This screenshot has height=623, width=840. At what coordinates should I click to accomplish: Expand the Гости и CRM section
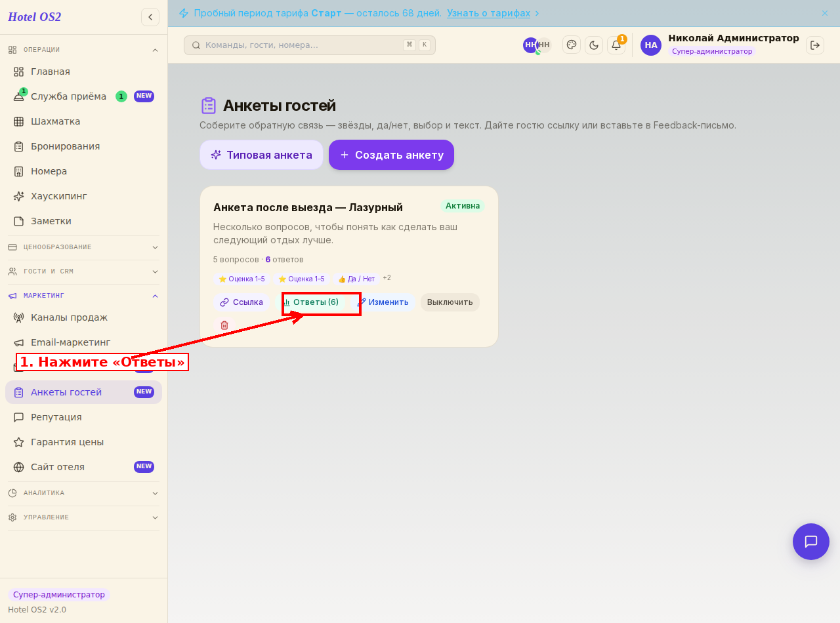83,271
